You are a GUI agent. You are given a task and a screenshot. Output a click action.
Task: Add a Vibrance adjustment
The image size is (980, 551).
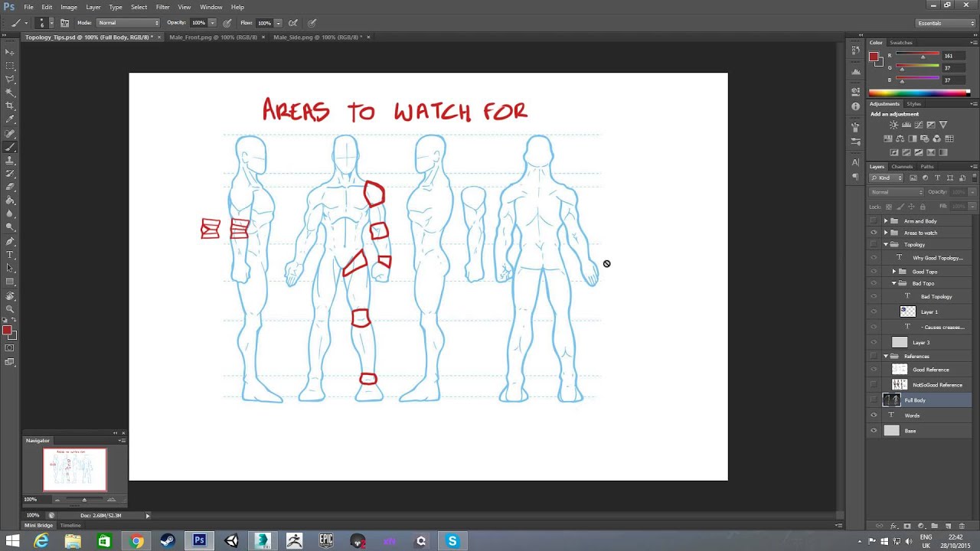942,125
